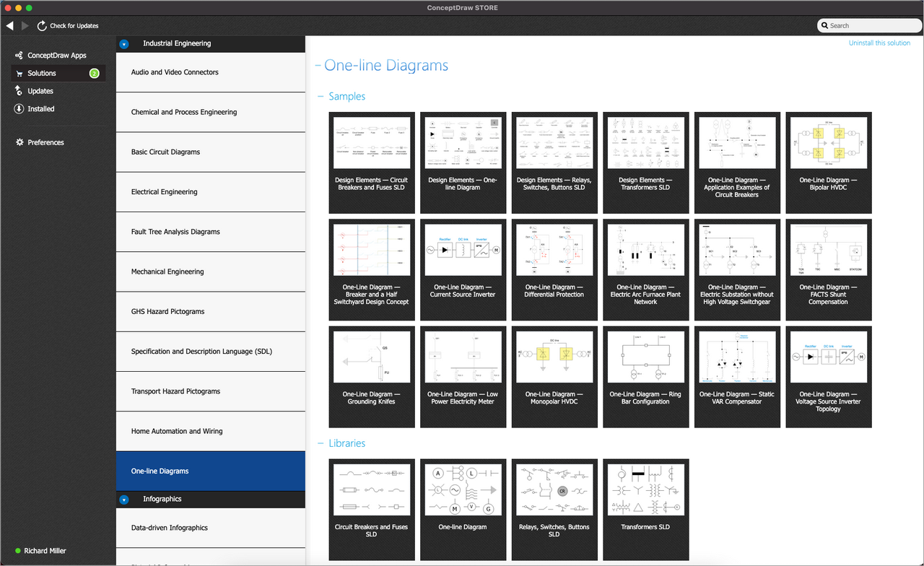Select Mechanical Engineering solution
The width and height of the screenshot is (924, 566).
(x=211, y=271)
